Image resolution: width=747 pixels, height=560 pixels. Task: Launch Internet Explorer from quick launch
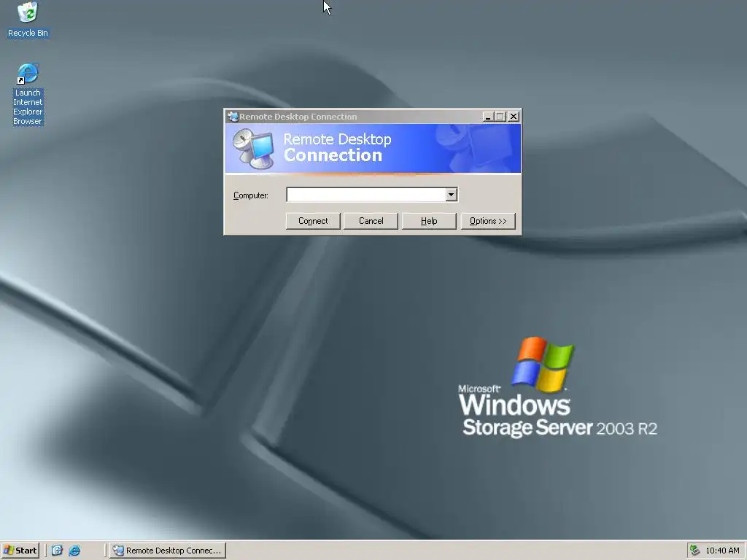click(75, 551)
